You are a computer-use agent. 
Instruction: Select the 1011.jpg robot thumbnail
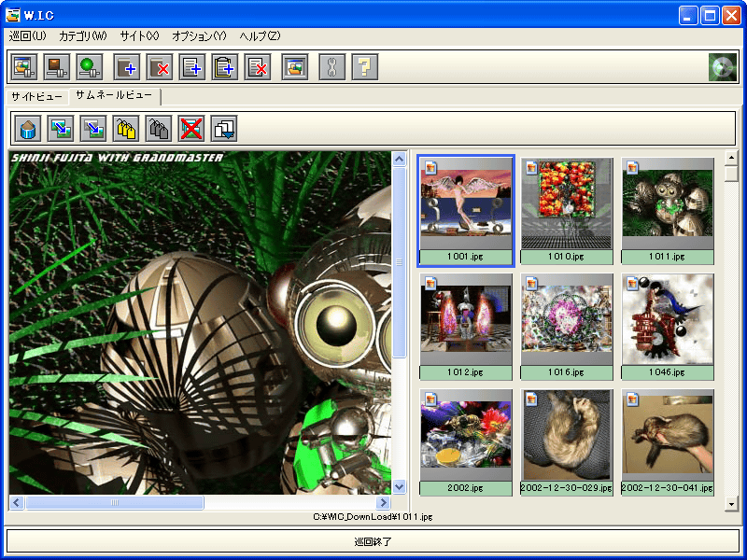pos(668,211)
